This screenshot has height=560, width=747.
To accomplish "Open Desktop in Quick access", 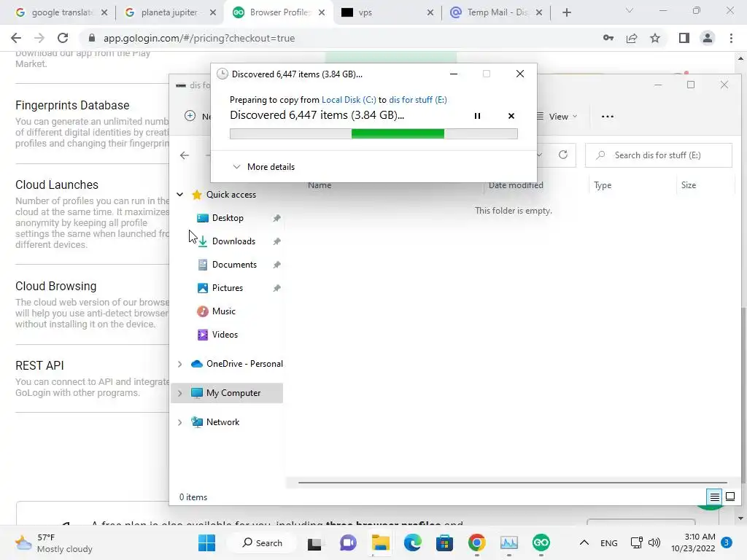I will tap(228, 217).
